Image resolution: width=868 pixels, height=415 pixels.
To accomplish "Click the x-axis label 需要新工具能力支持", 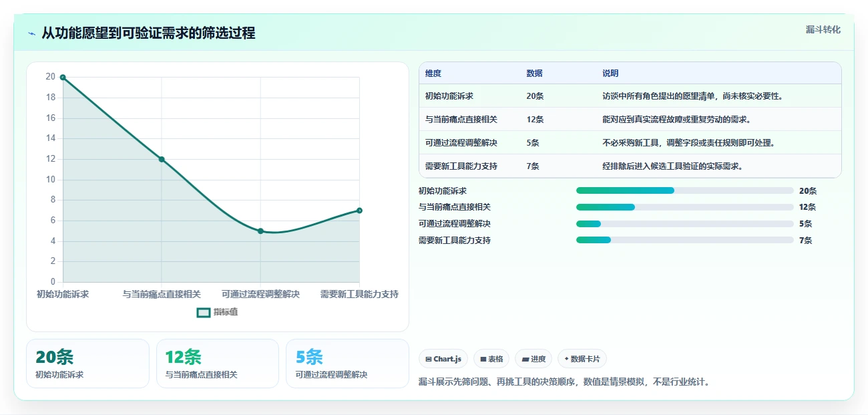I will [359, 294].
